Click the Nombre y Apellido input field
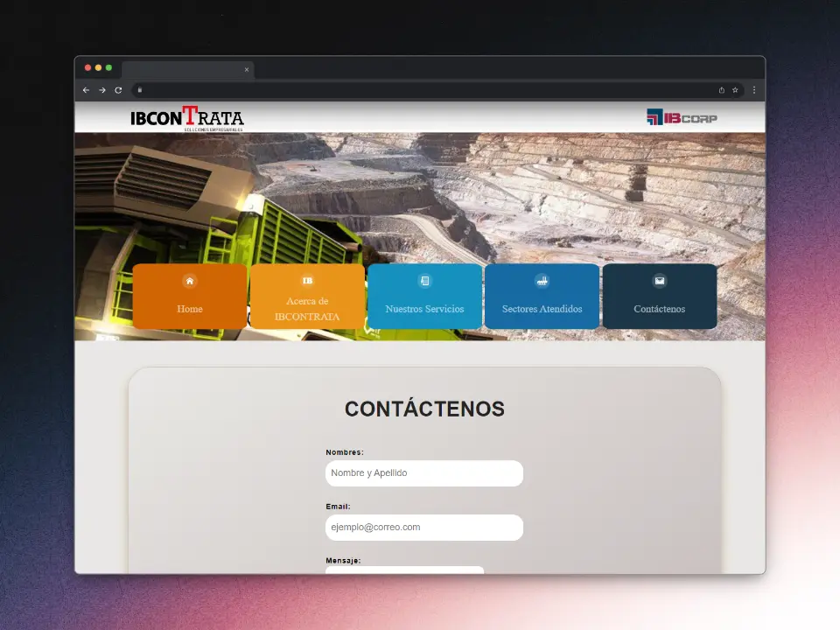840x630 pixels. (424, 473)
